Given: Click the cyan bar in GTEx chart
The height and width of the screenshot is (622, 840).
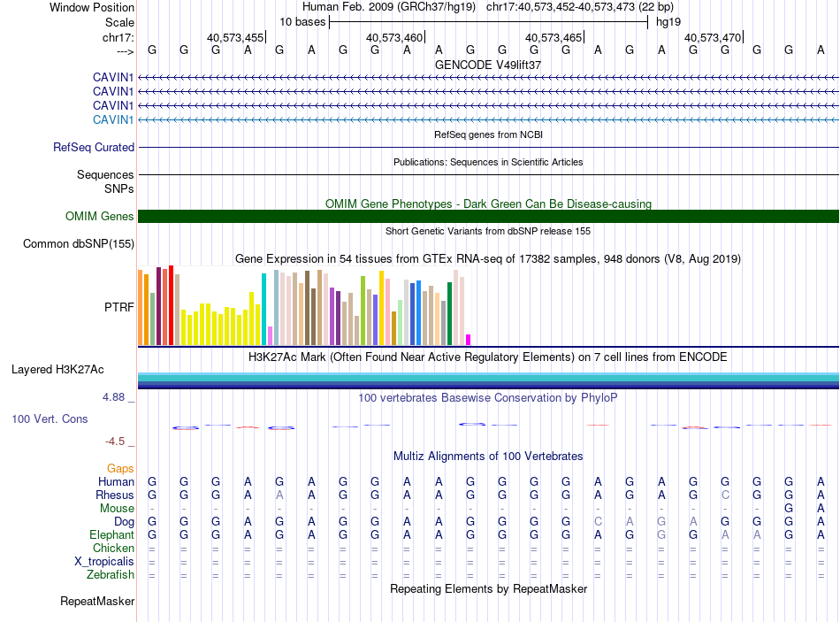Looking at the screenshot, I should click(x=263, y=309).
